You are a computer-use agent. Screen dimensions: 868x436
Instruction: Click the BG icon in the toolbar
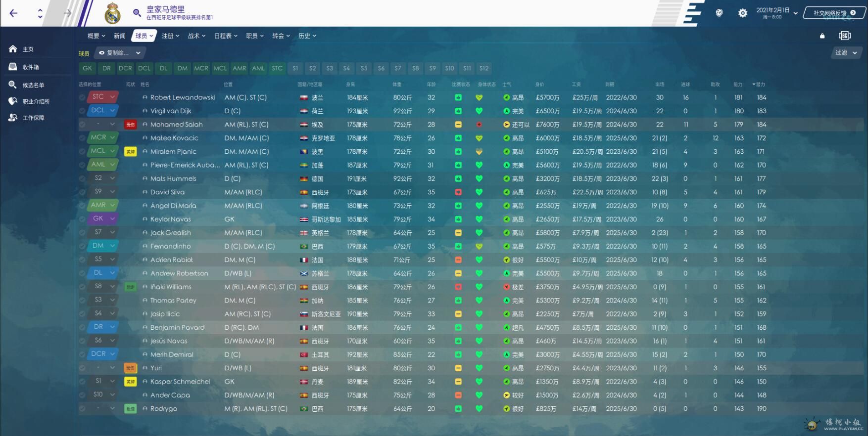click(x=845, y=36)
